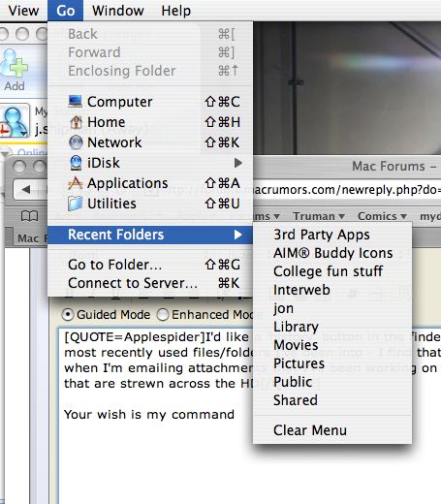Choose Computer from the Go menu

[x=150, y=102]
